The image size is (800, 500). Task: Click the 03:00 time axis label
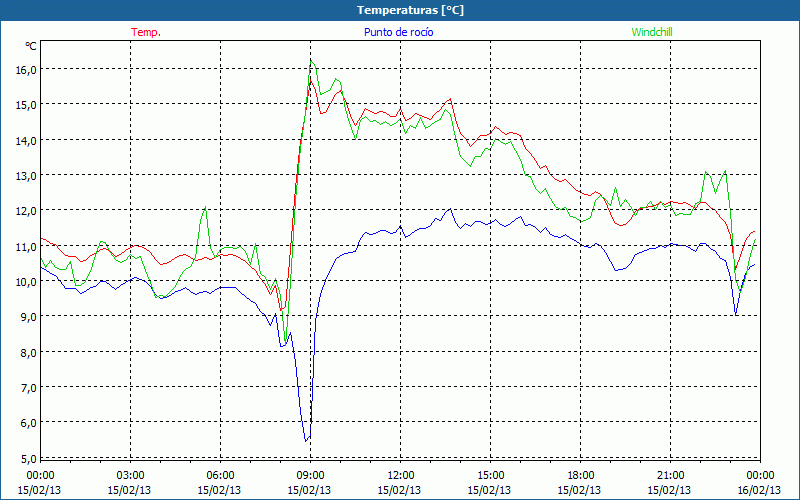coord(130,475)
